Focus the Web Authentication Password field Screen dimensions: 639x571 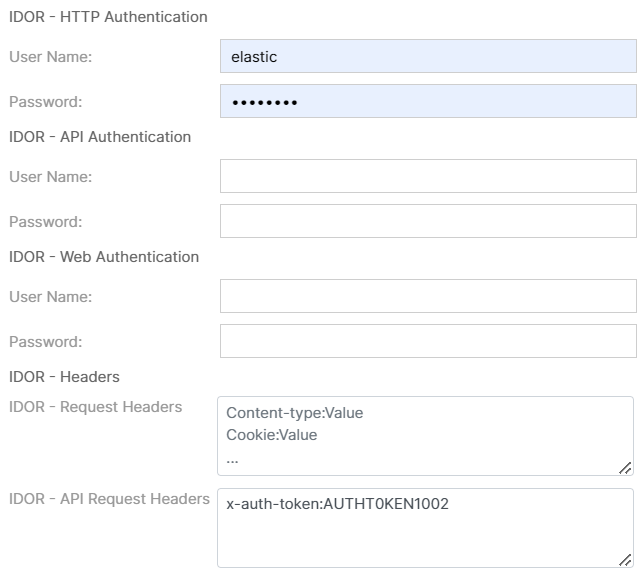pos(428,341)
